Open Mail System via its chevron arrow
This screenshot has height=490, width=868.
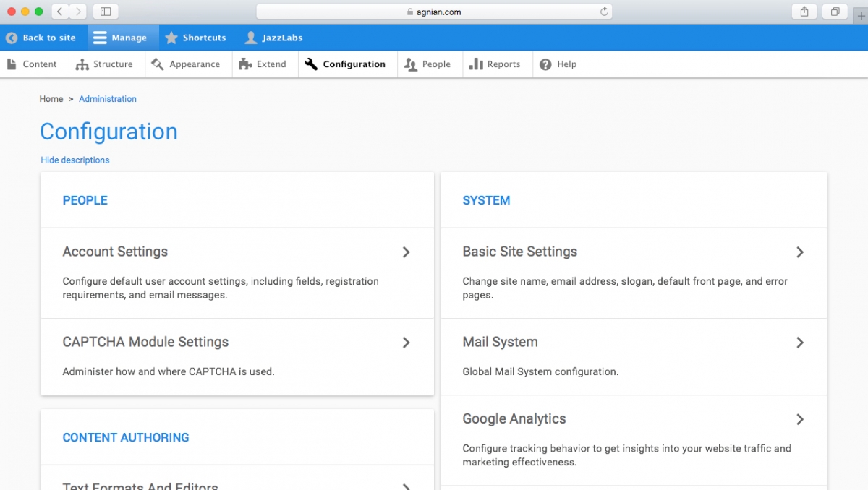(x=800, y=343)
